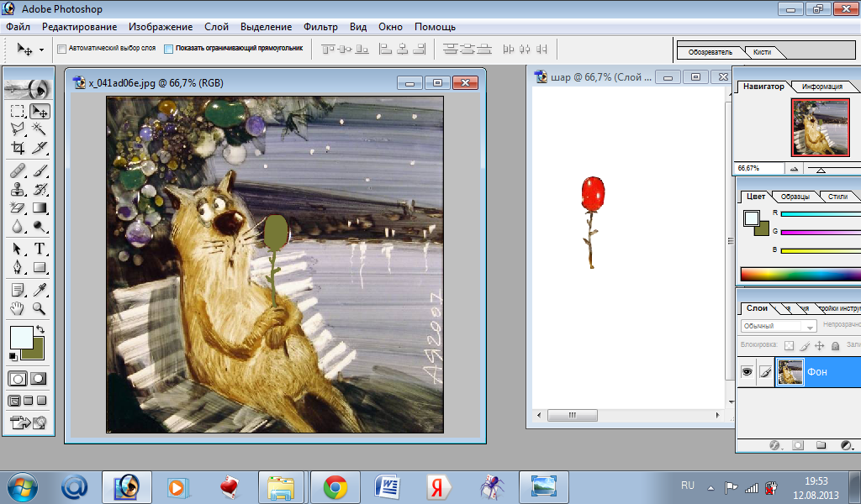Select the Hand tool

click(18, 308)
